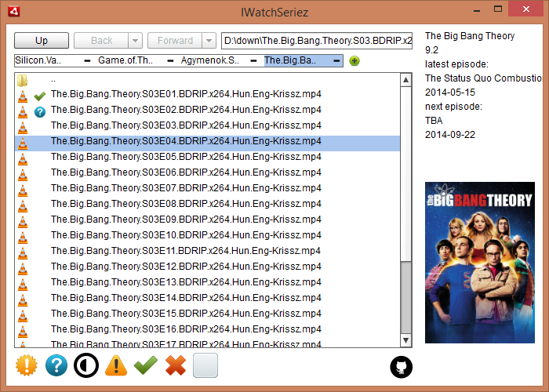The height and width of the screenshot is (392, 549).
Task: Open the Back history dropdown arrow
Action: point(135,41)
